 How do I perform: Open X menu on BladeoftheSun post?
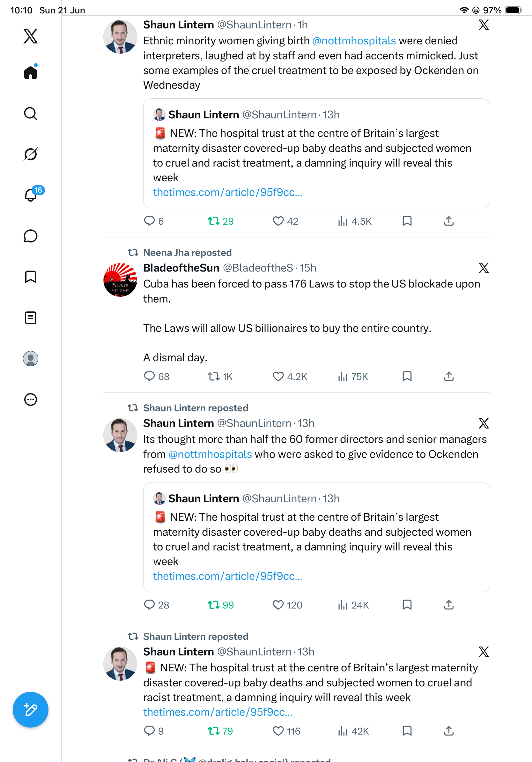[484, 268]
